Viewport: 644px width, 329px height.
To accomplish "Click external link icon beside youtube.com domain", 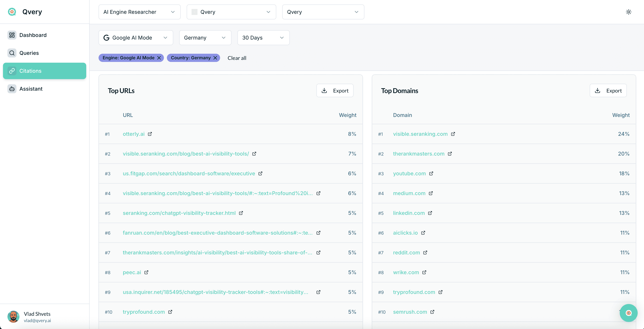I will point(431,173).
